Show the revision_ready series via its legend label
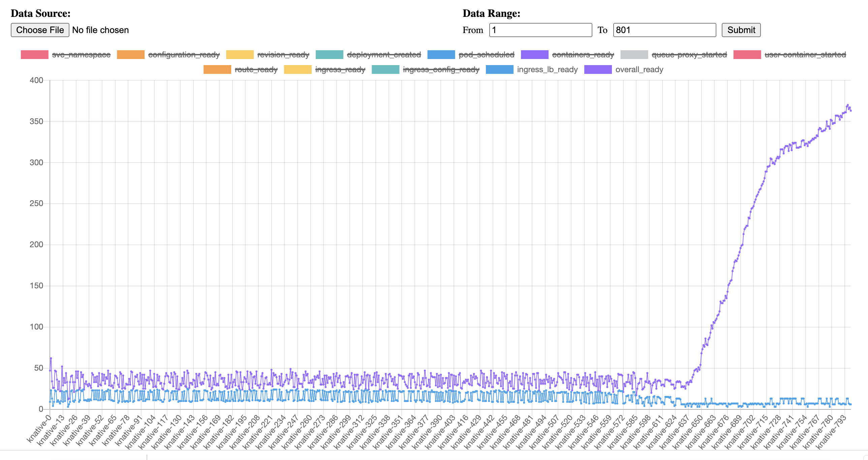The height and width of the screenshot is (460, 868). click(x=283, y=55)
